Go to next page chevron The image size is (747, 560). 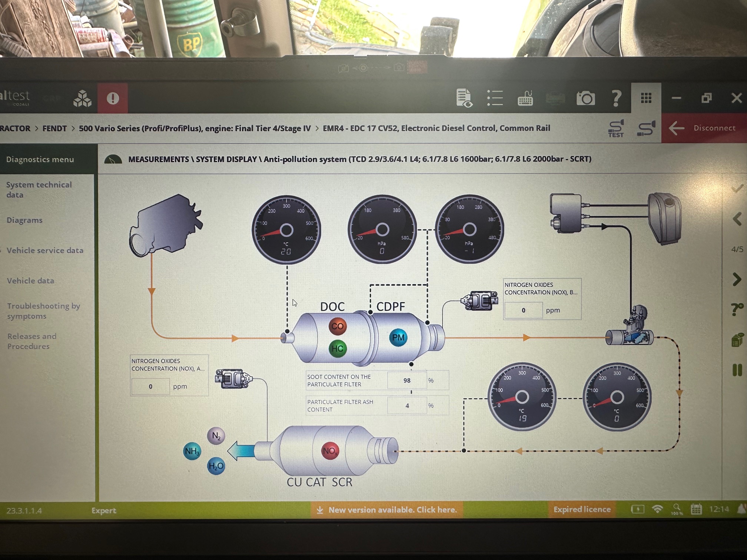pos(737,279)
